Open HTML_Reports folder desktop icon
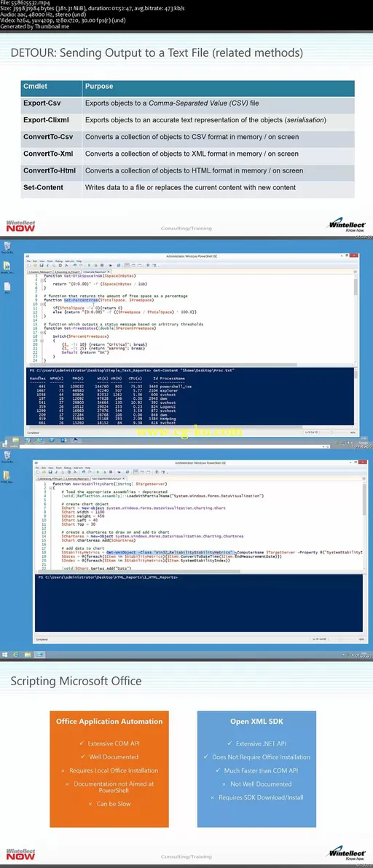 coord(7,477)
